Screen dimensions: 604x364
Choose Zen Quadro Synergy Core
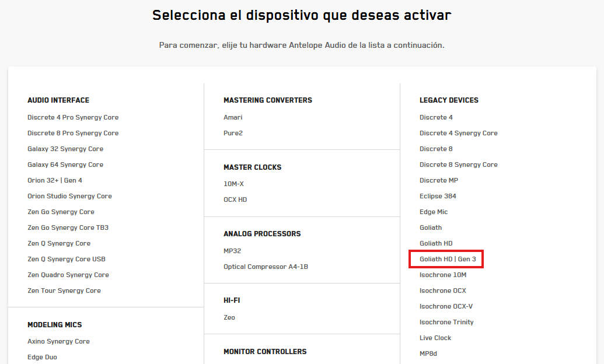click(x=68, y=275)
